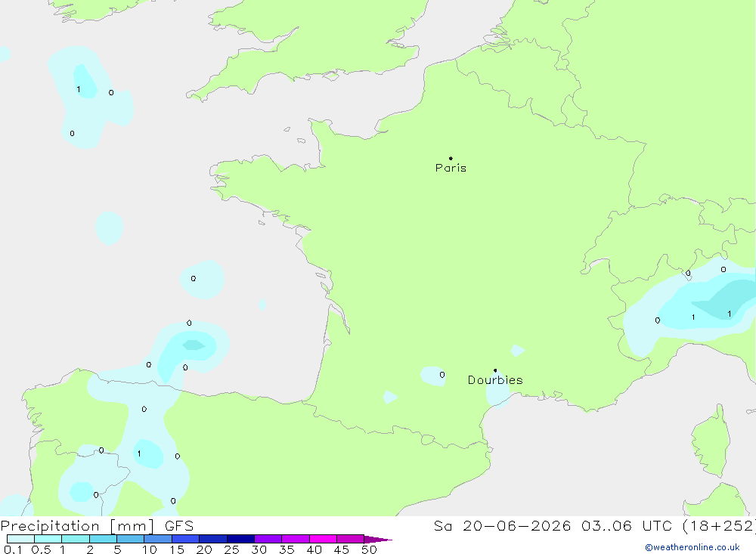
Task: Click the Dourbies city label
Action: click(x=495, y=380)
